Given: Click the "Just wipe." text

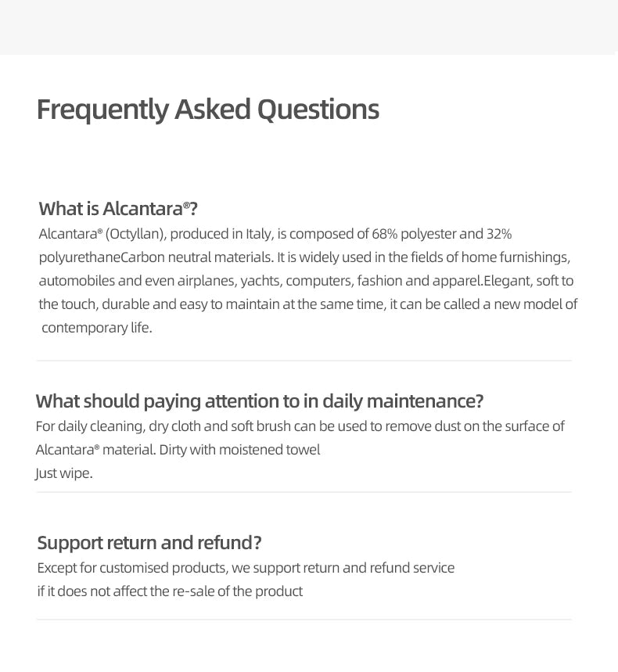Looking at the screenshot, I should pos(64,473).
